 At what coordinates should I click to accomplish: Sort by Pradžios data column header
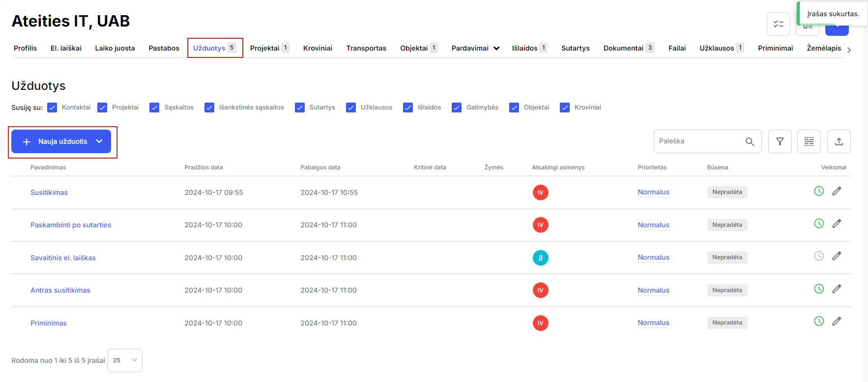tap(203, 167)
